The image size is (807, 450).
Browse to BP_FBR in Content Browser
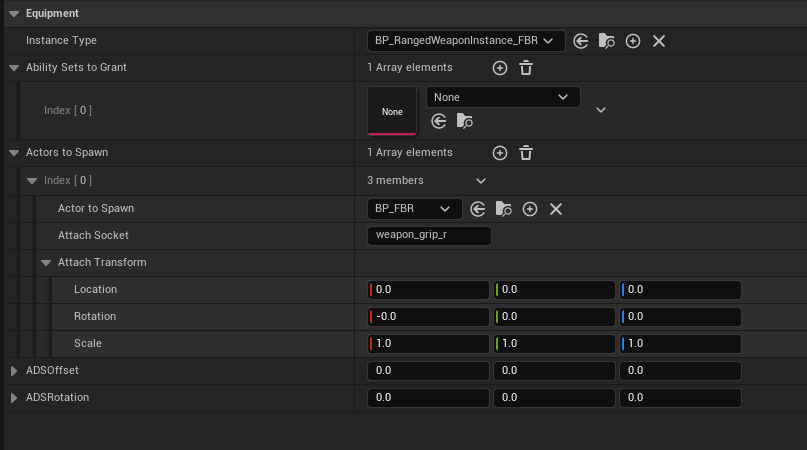(x=503, y=209)
